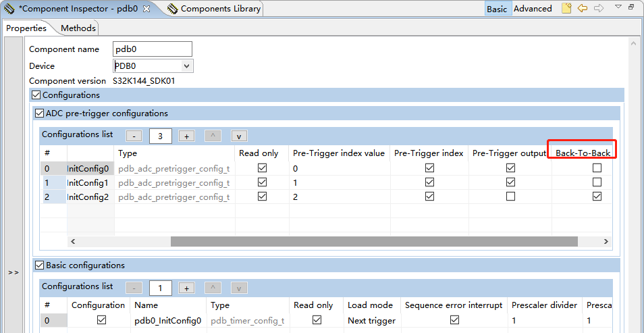Edit the Component name field
The height and width of the screenshot is (333, 644).
[x=153, y=49]
